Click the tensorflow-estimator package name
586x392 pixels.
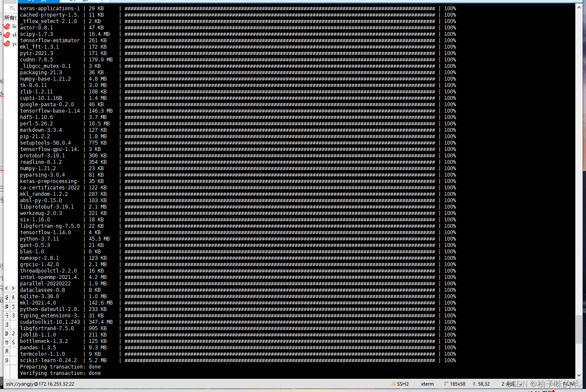pyautogui.click(x=50, y=41)
